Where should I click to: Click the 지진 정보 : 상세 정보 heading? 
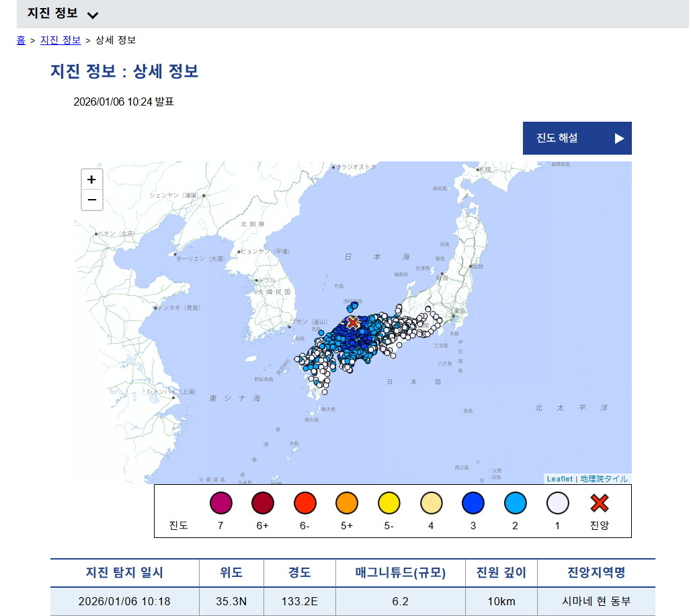tap(125, 71)
